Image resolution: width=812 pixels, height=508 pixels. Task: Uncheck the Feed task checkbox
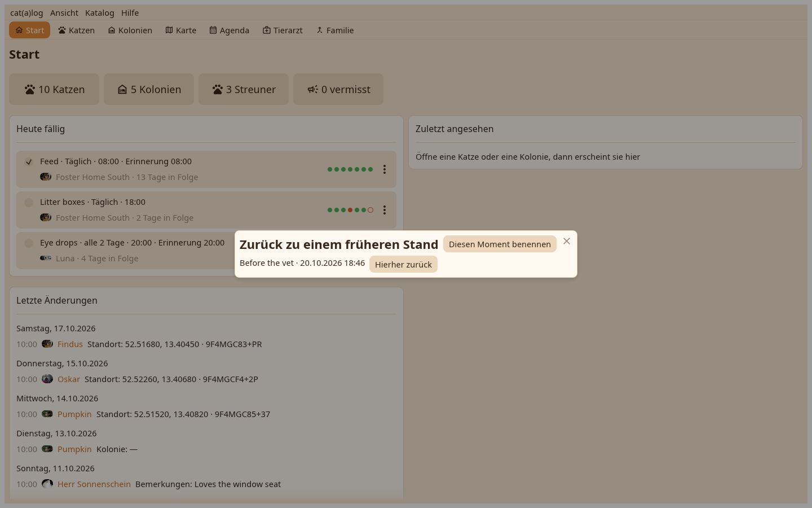pyautogui.click(x=29, y=162)
